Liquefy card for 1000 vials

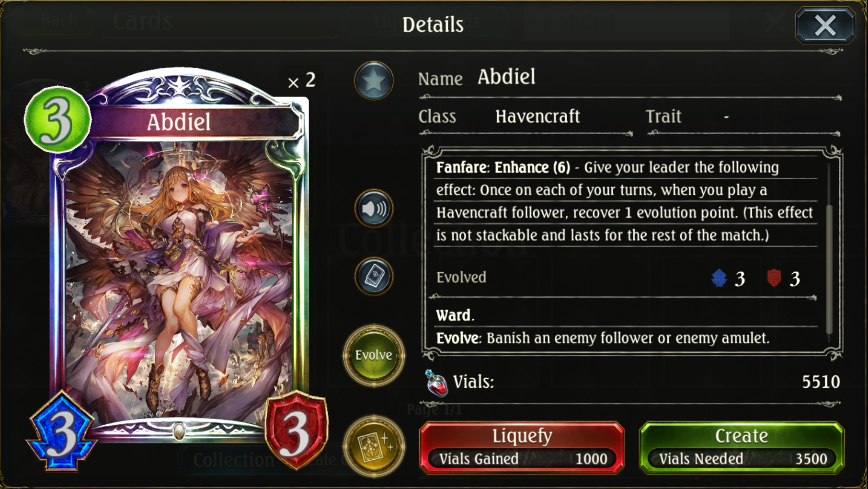[x=522, y=447]
